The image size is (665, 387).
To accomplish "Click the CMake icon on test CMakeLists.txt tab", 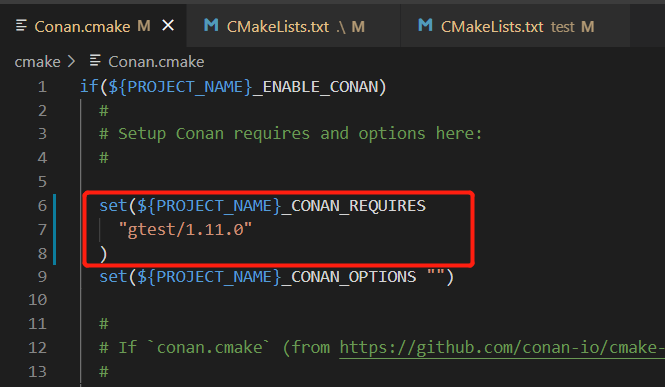I will 425,25.
